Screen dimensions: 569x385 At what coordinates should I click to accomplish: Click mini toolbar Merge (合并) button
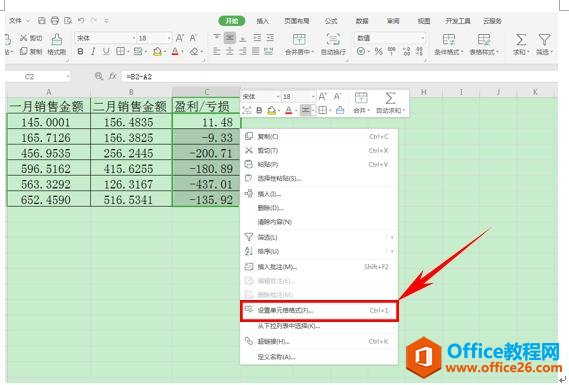click(361, 103)
